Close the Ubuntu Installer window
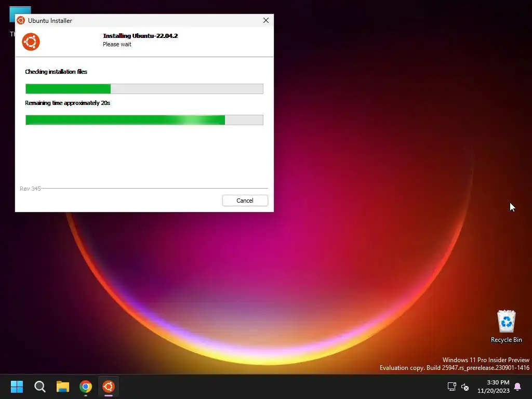 click(x=266, y=20)
